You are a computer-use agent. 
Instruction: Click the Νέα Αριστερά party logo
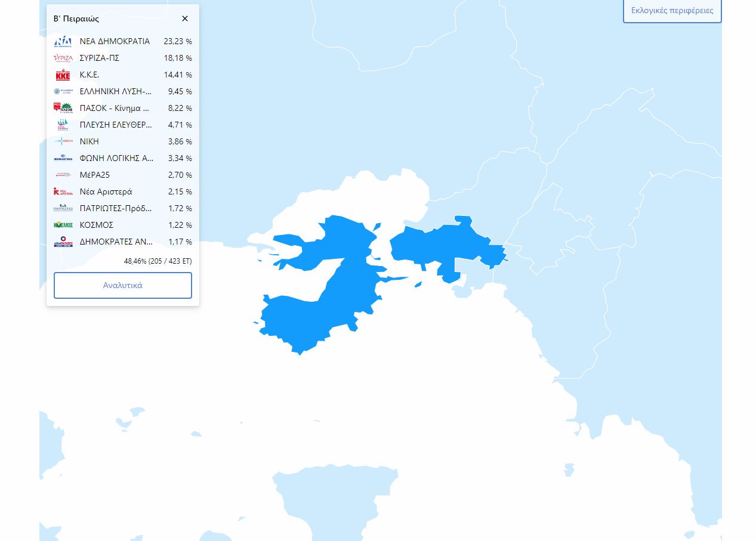(x=63, y=191)
